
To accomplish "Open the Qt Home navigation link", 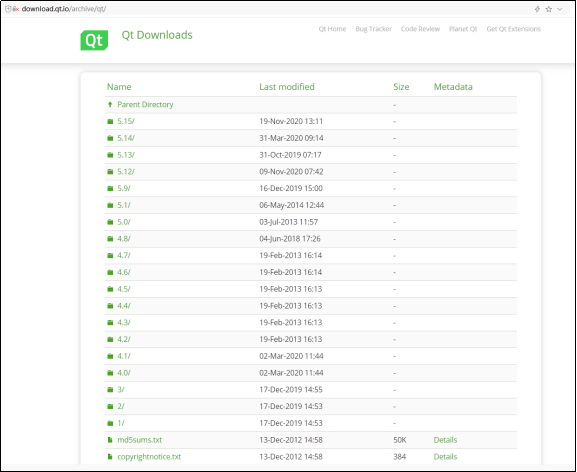I will pyautogui.click(x=332, y=29).
